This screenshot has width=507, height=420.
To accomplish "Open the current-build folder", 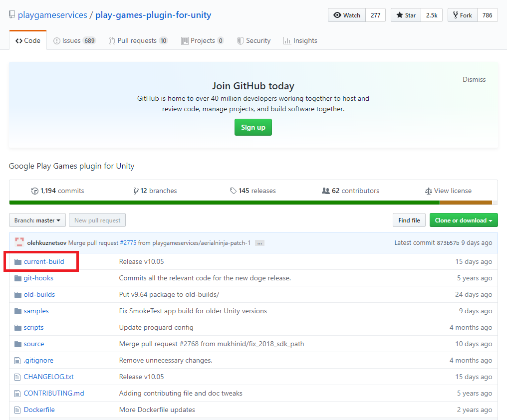I will pyautogui.click(x=44, y=261).
